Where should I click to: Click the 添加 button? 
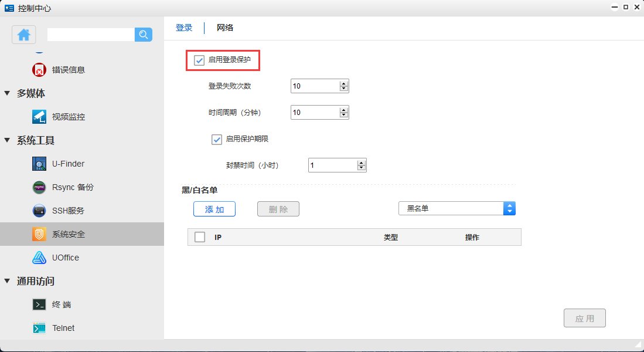(x=214, y=209)
